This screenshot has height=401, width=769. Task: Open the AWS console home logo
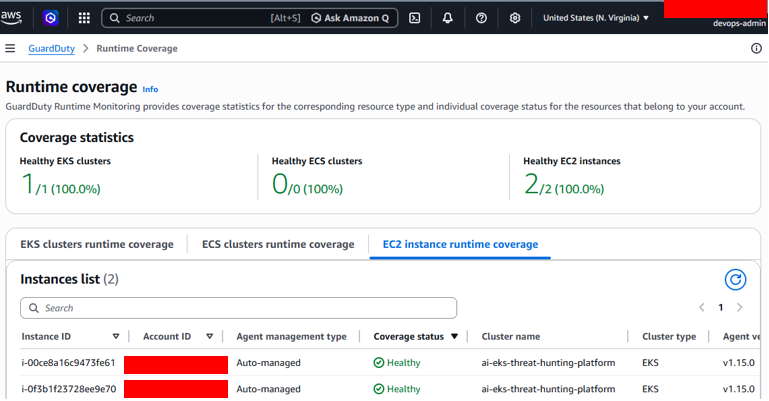[x=11, y=18]
